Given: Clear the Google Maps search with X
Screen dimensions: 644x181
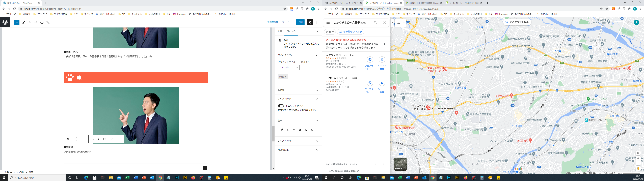Looking at the screenshot, I should tap(385, 22).
